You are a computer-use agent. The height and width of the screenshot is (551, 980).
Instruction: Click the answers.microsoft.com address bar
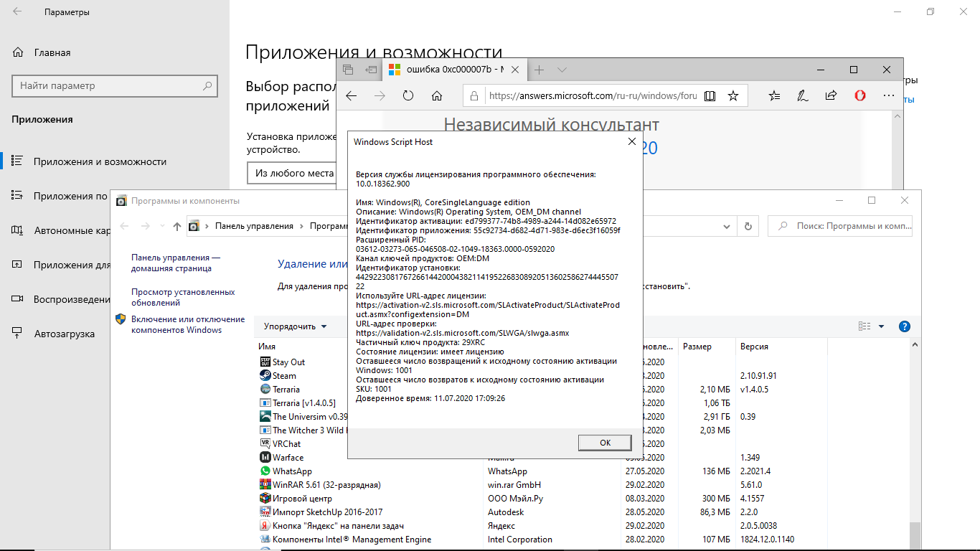[592, 95]
